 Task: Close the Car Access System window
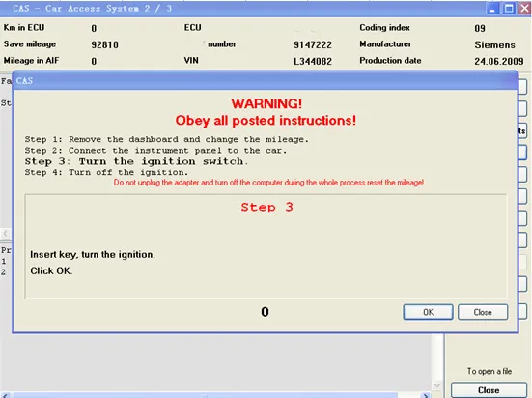coord(524,9)
